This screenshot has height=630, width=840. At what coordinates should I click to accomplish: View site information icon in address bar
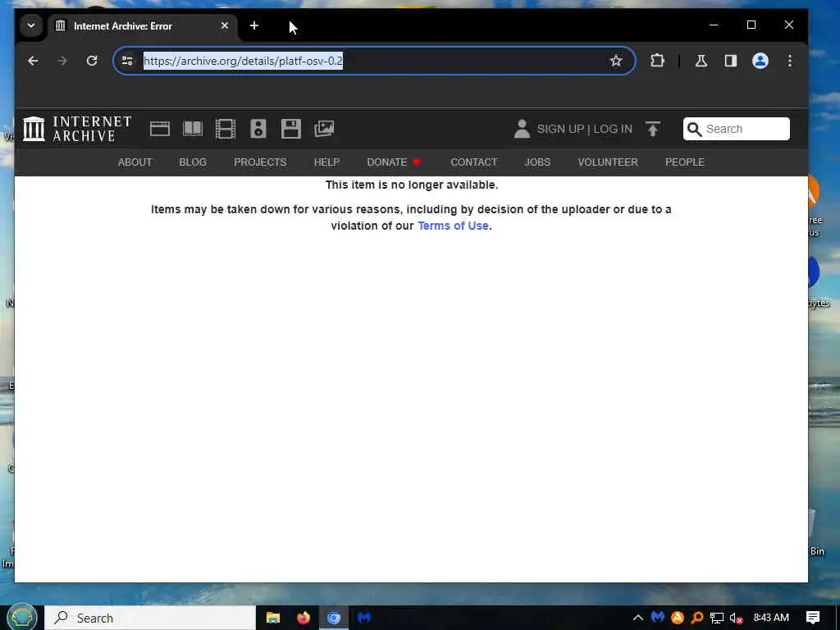pyautogui.click(x=127, y=61)
